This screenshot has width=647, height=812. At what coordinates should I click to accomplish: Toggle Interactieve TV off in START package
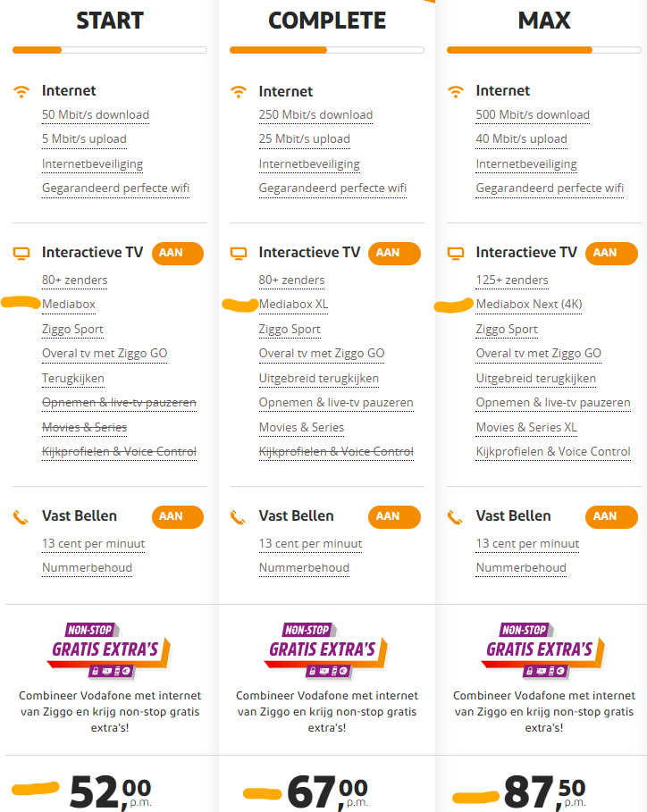tap(177, 253)
